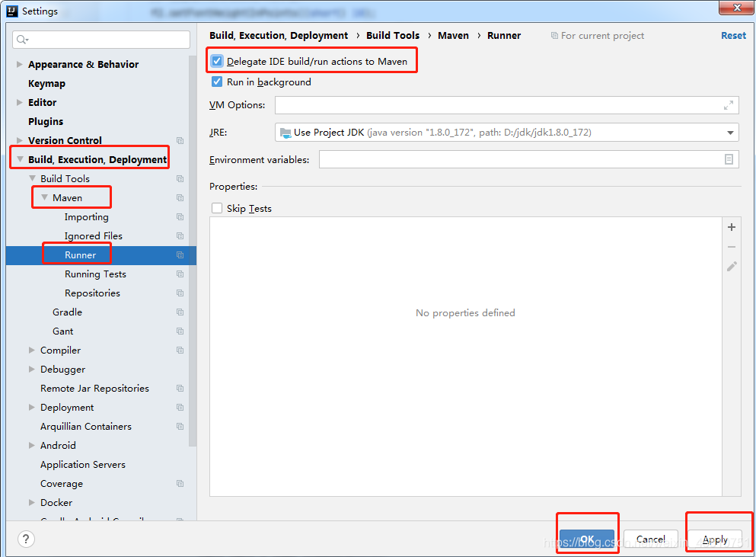
Task: Click Build Tools in the breadcrumb
Action: [392, 36]
